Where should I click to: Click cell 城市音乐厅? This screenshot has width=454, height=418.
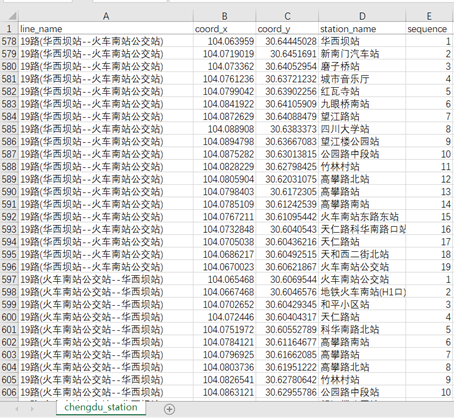(362, 79)
